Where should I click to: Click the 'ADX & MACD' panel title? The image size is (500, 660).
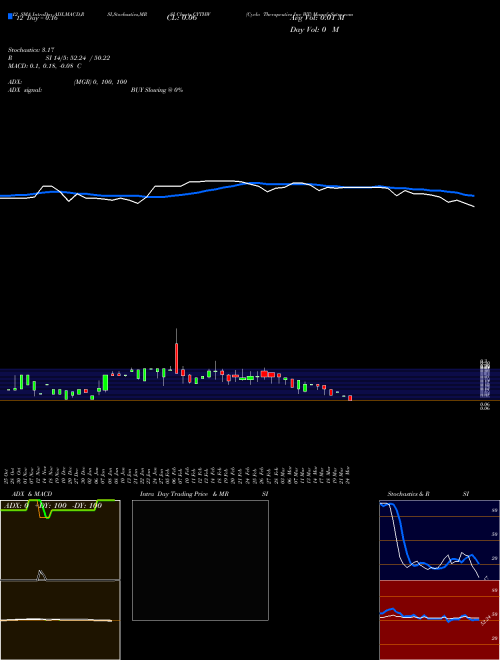click(x=32, y=494)
